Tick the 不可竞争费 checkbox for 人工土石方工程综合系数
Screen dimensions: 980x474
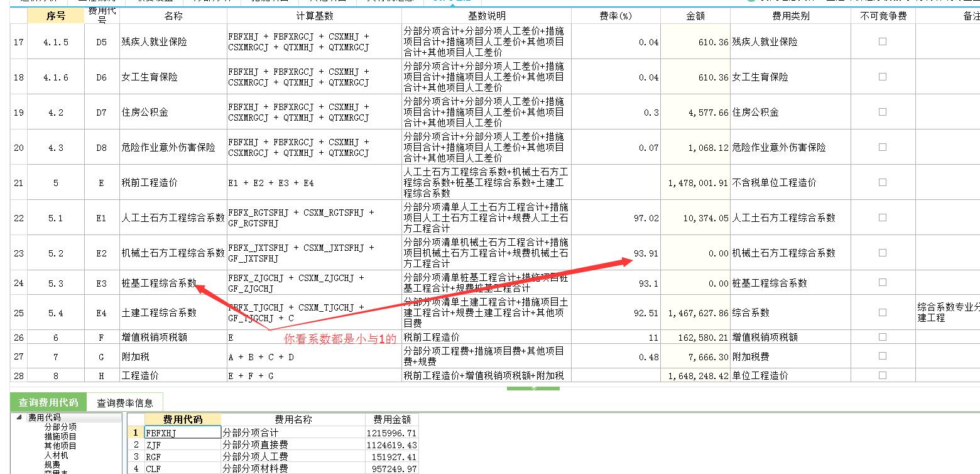click(x=883, y=218)
